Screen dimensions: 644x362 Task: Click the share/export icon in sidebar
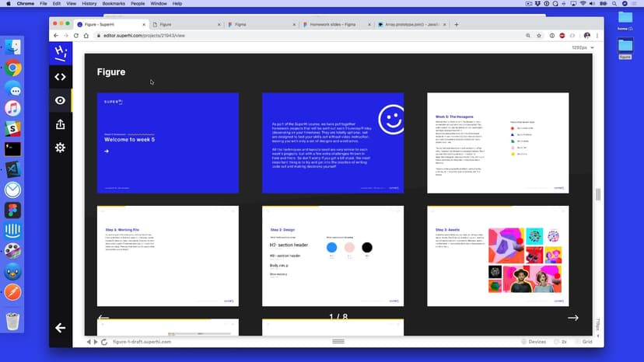60,124
